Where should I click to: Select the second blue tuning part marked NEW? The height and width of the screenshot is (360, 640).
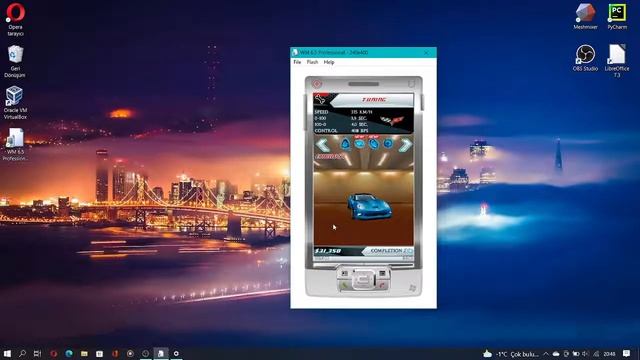[x=360, y=143]
